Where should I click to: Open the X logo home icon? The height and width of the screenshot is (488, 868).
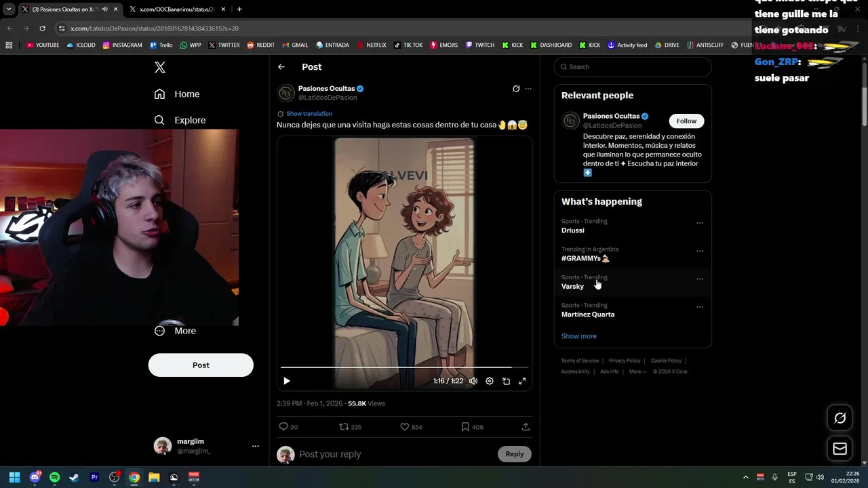(x=160, y=67)
